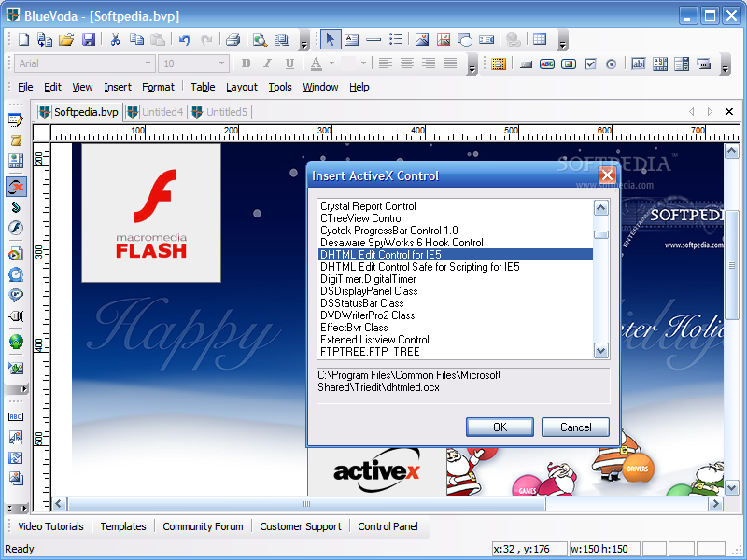Click the Cancel button in dialog

tap(575, 427)
